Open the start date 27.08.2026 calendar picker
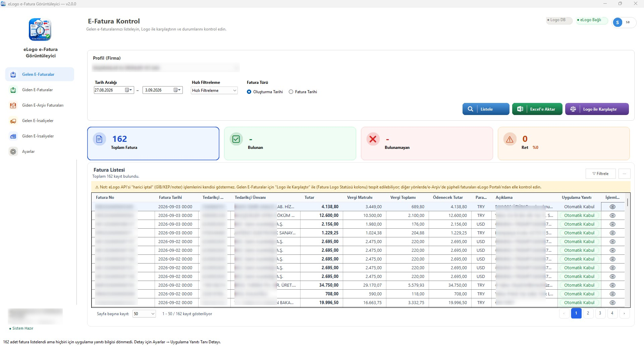Image resolution: width=644 pixels, height=346 pixels. (x=129, y=90)
